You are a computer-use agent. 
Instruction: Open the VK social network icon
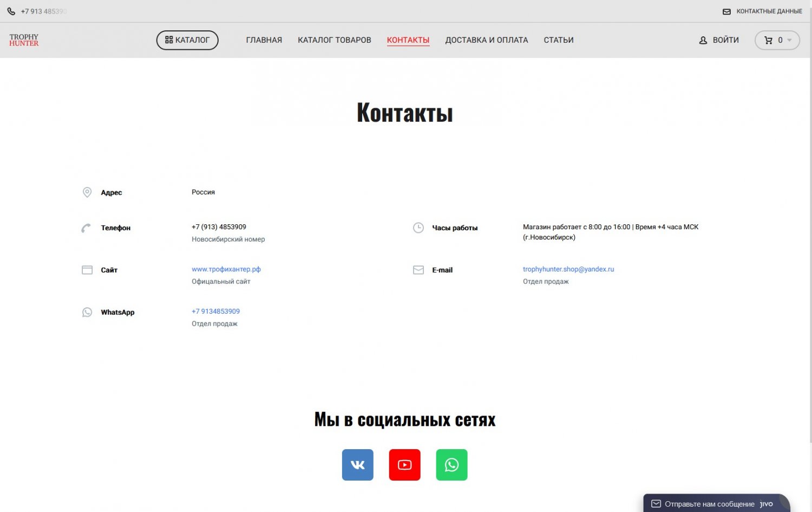[x=357, y=465]
